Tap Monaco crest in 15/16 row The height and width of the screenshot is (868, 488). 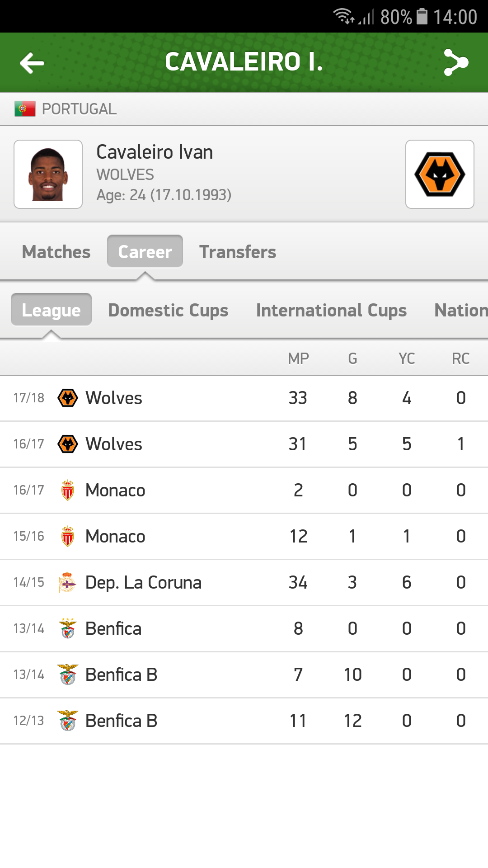[68, 536]
